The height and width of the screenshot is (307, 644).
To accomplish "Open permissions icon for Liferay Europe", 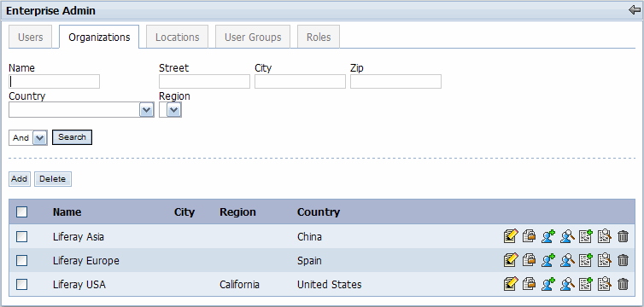I will [529, 260].
